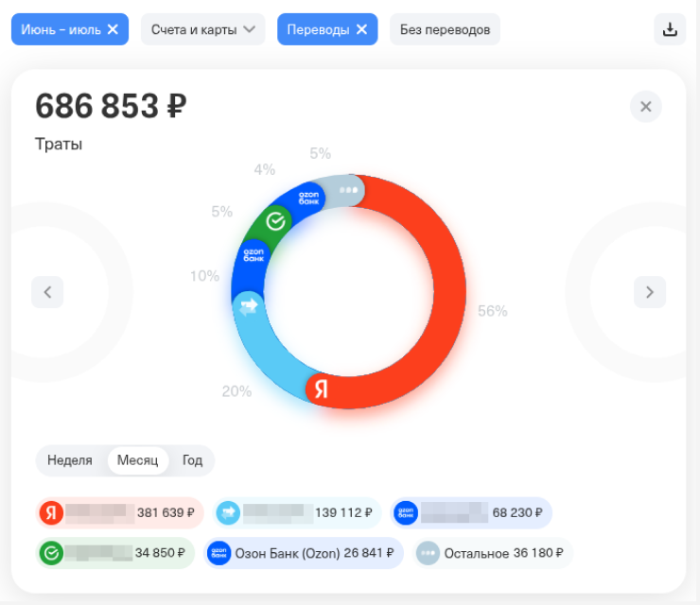Click the Yandex icon on the donut chart

(322, 389)
